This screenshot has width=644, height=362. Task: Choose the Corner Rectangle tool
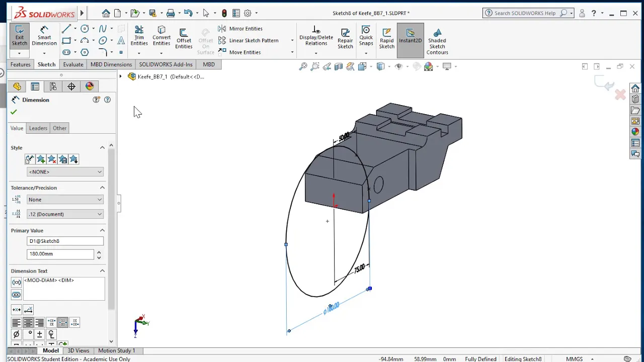(x=66, y=41)
